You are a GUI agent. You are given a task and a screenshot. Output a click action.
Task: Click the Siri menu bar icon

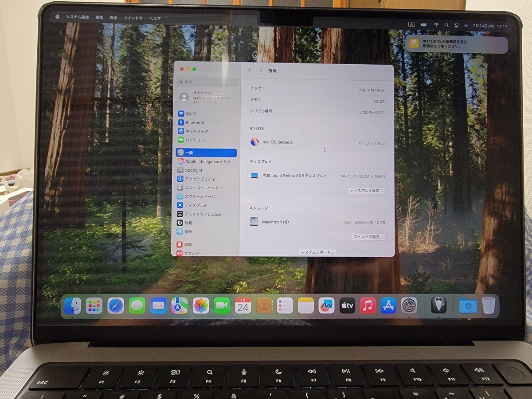[466, 26]
